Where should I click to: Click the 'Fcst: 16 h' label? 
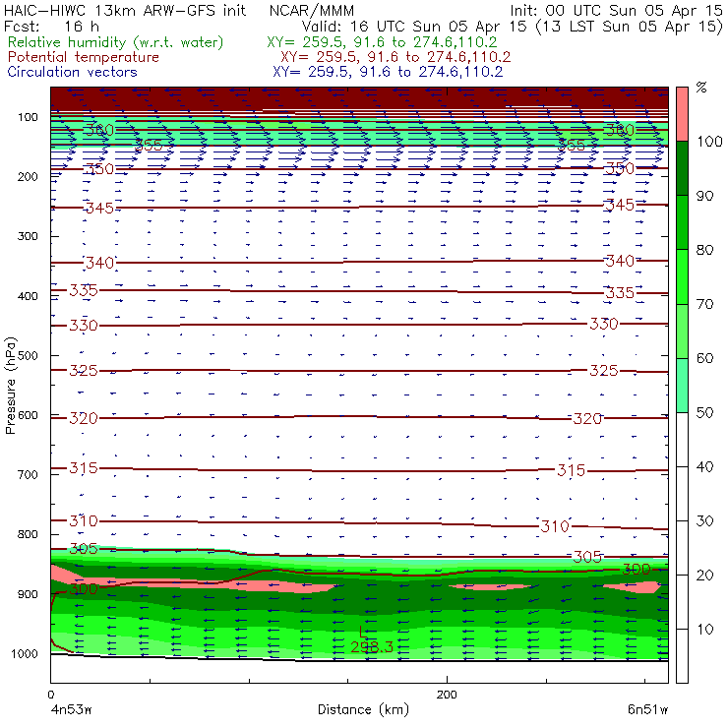click(x=51, y=26)
